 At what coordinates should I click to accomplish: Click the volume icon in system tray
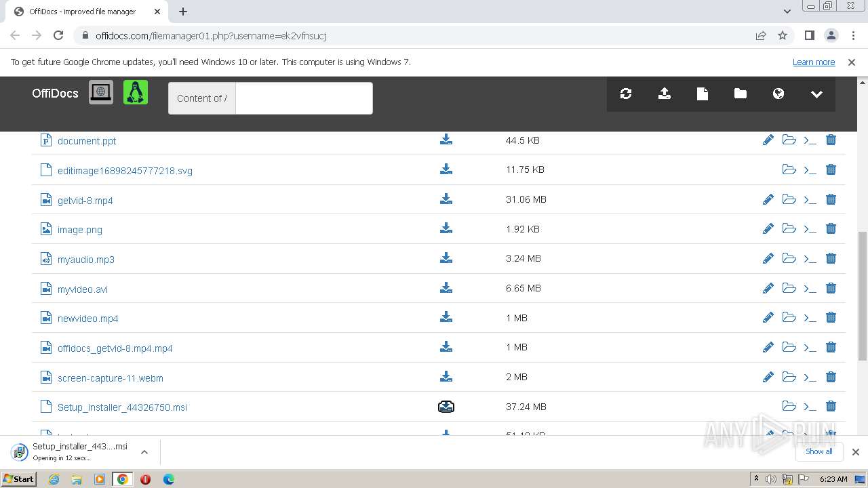click(771, 479)
